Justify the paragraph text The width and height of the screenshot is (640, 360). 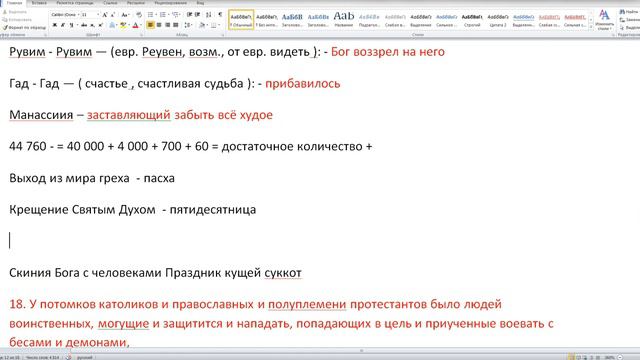pyautogui.click(x=176, y=25)
